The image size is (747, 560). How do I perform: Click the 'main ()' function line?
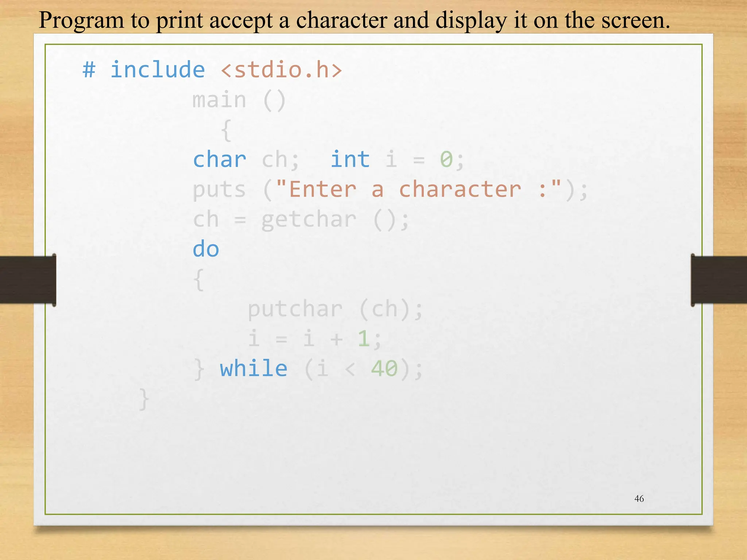[x=239, y=100]
